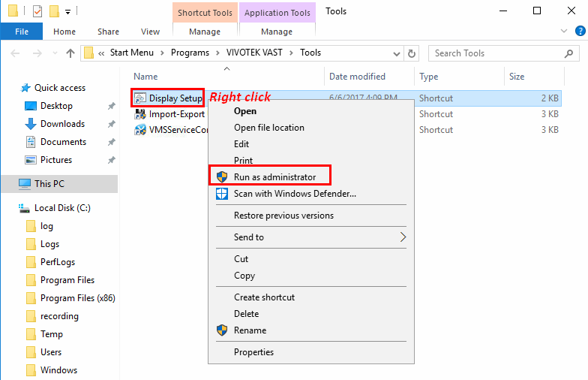588x380 pixels.
Task: Click the Import-Export shortcut icon
Action: (x=140, y=114)
